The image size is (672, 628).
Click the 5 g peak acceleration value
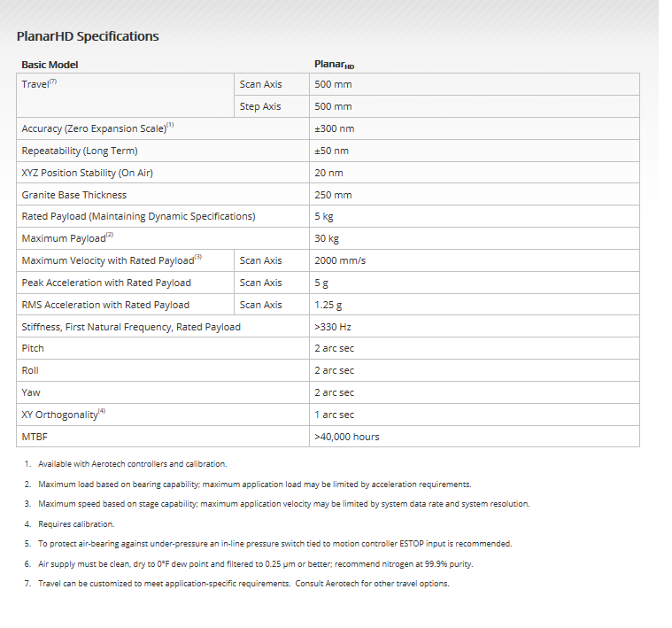tap(321, 283)
